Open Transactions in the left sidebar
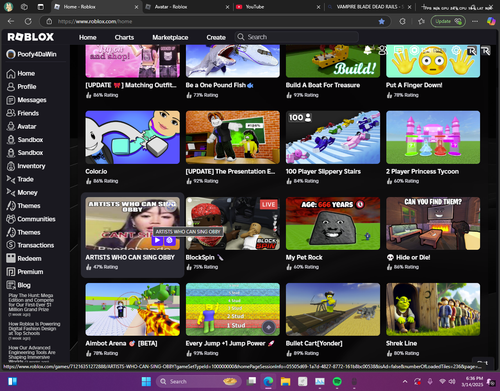Screen dimensions: 500x391 click(x=30, y=245)
